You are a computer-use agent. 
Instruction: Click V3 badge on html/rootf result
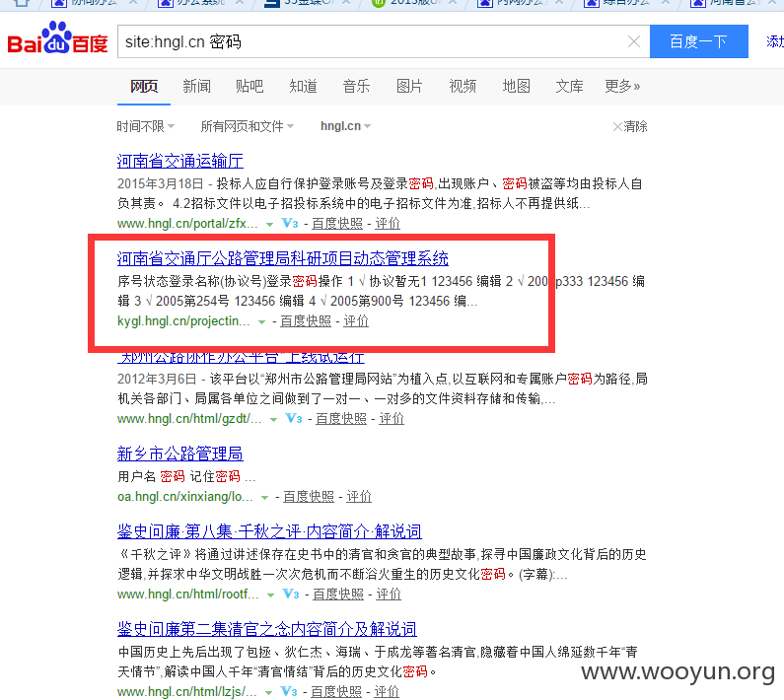pos(291,594)
